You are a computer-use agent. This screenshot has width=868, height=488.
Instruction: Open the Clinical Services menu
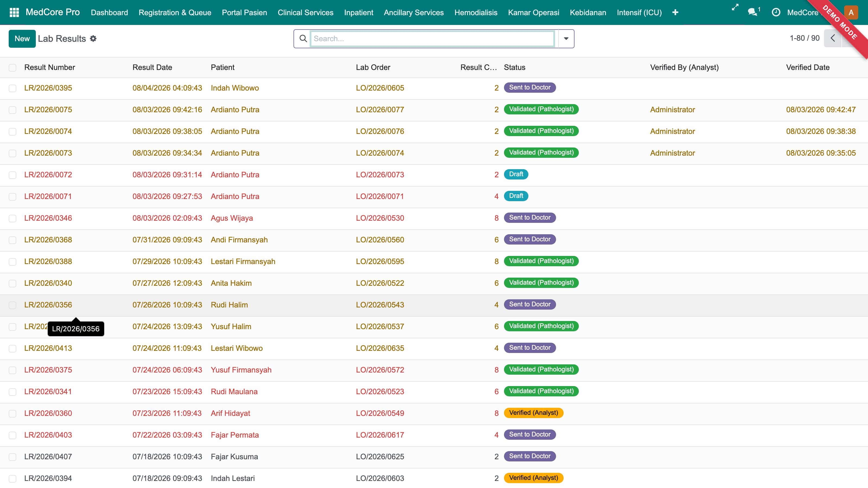(x=305, y=12)
